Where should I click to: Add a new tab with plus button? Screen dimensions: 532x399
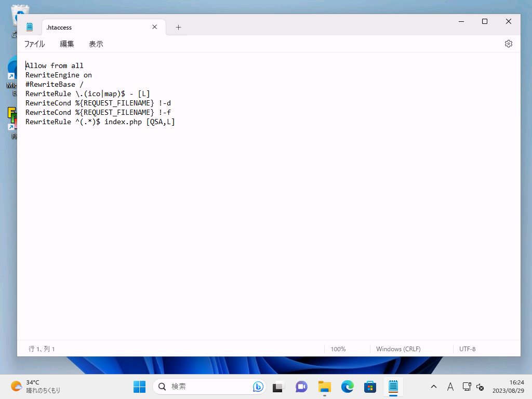(178, 27)
